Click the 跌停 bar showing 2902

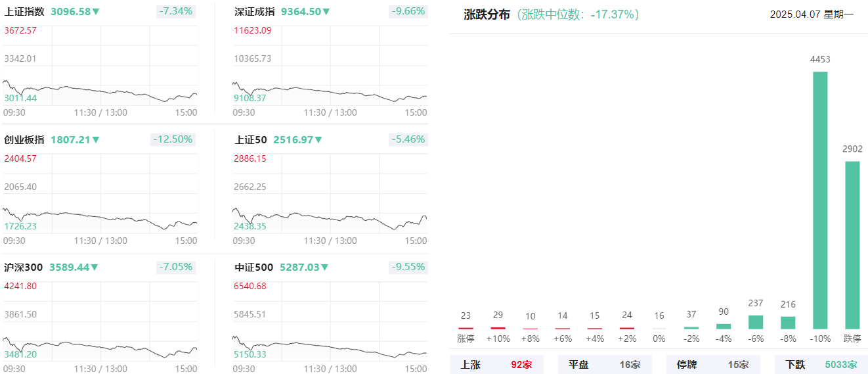pos(852,245)
